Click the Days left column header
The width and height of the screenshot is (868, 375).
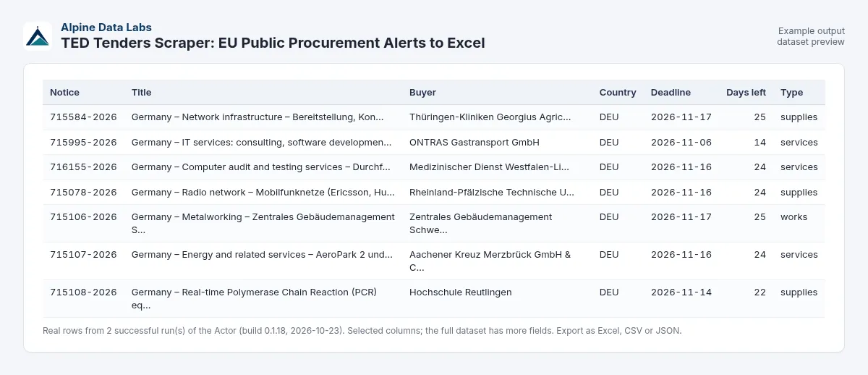746,93
